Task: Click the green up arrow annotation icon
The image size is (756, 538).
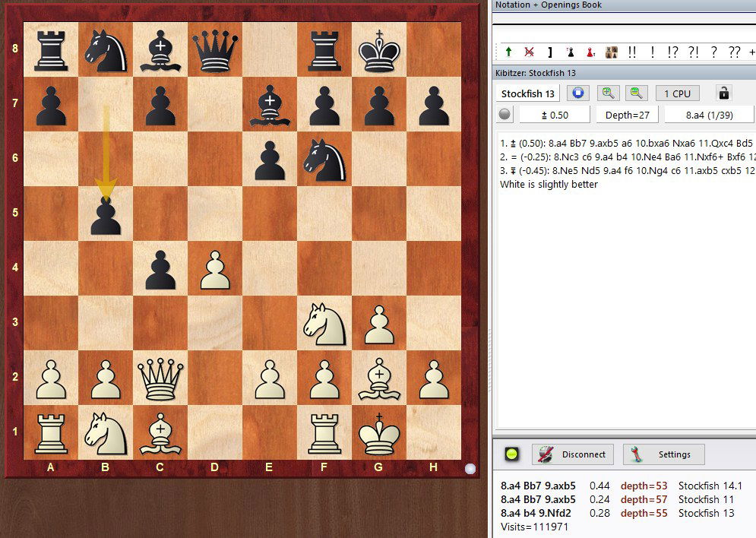Action: tap(508, 52)
